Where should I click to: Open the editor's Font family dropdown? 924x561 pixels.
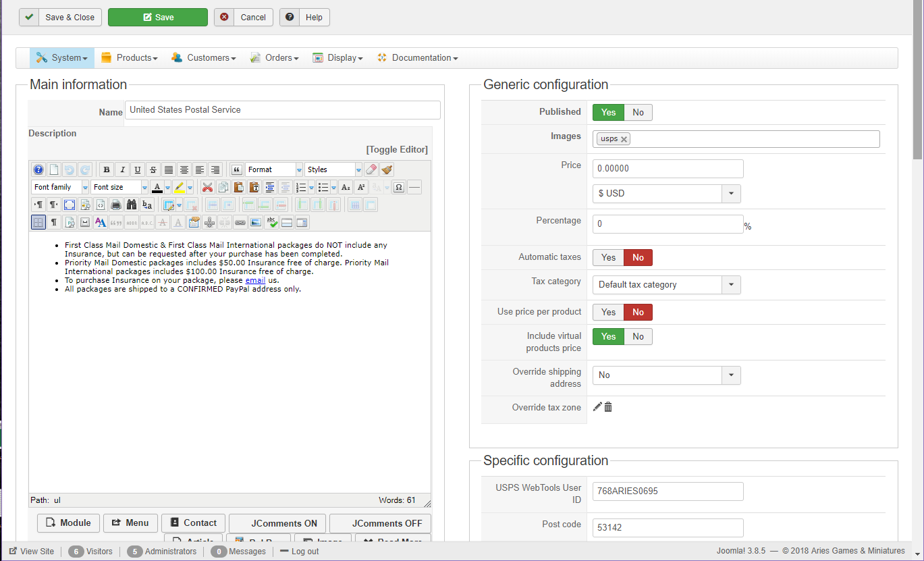(x=59, y=188)
